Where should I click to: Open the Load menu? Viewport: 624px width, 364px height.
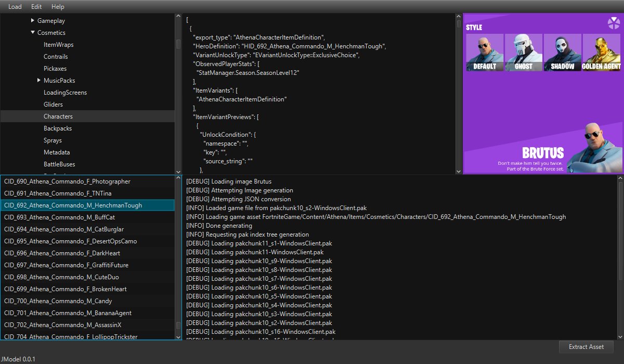tap(15, 7)
